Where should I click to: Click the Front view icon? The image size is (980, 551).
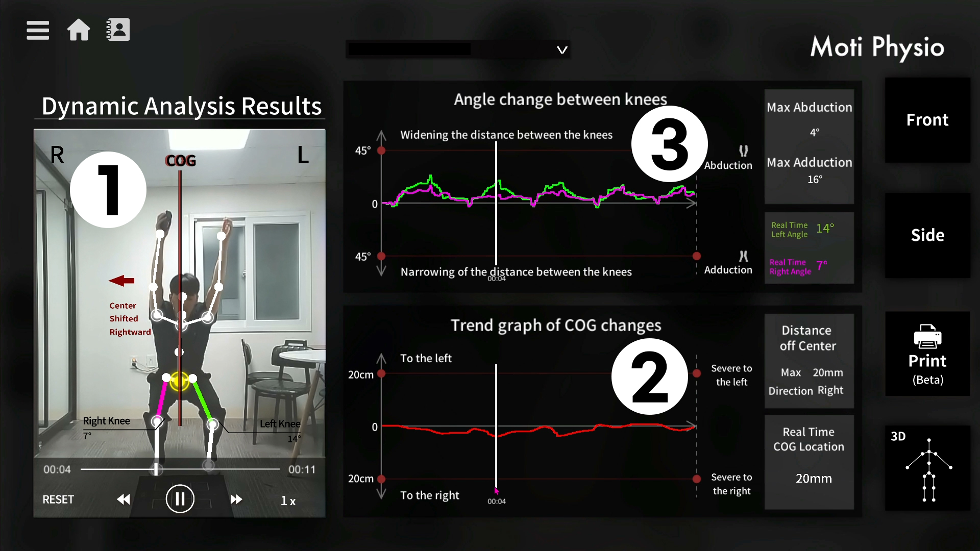(x=927, y=120)
